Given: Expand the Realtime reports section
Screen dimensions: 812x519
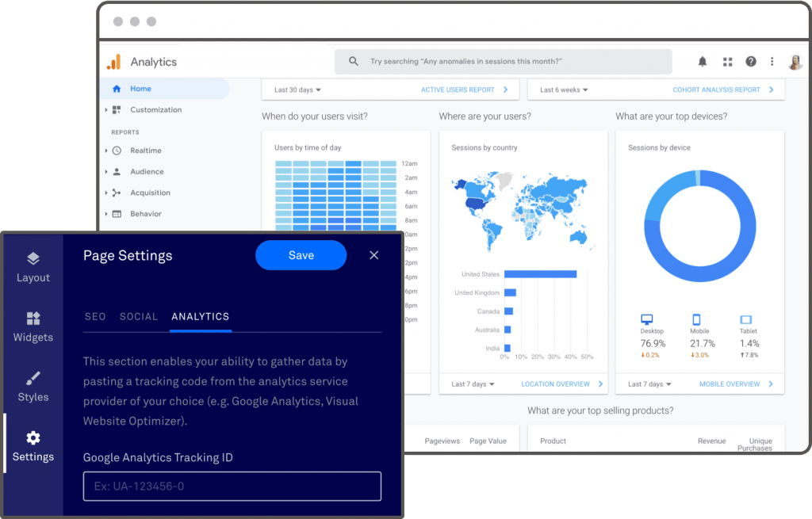Looking at the screenshot, I should [145, 151].
